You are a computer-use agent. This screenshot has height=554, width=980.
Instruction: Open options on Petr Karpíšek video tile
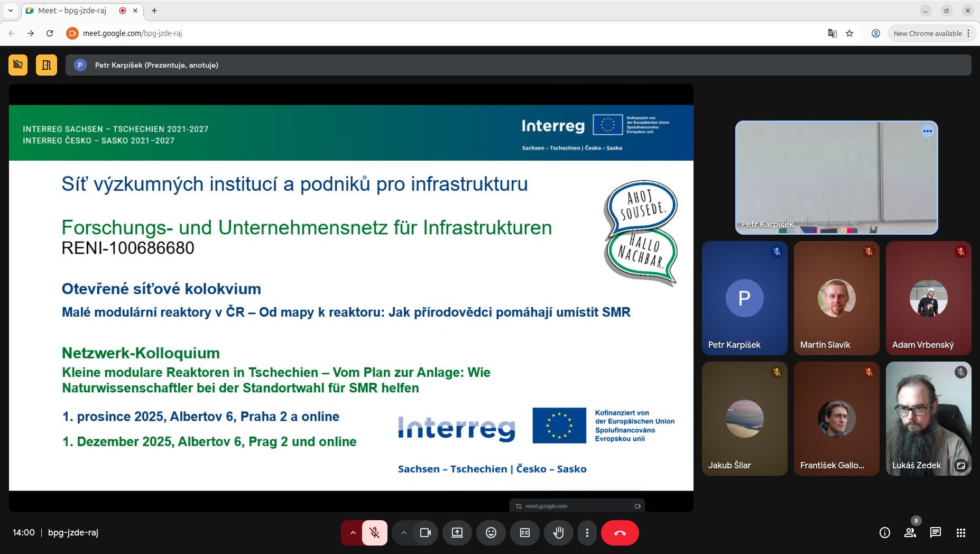click(927, 131)
